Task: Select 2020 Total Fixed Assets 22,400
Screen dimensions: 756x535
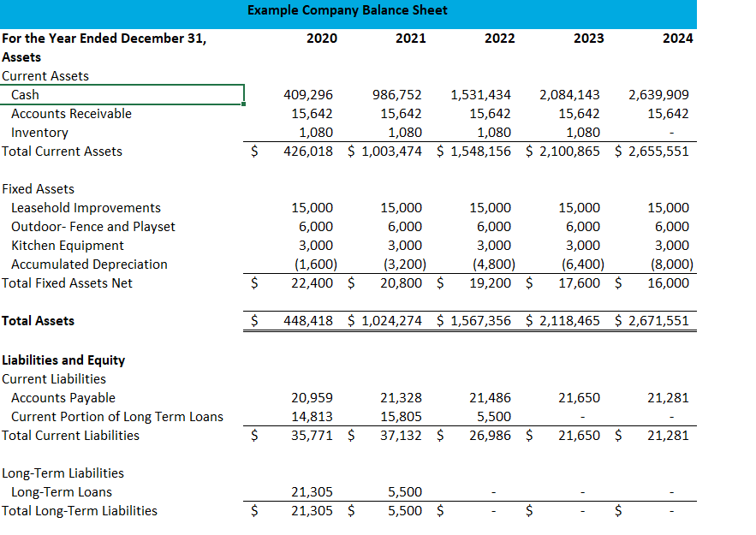Action: [x=312, y=283]
